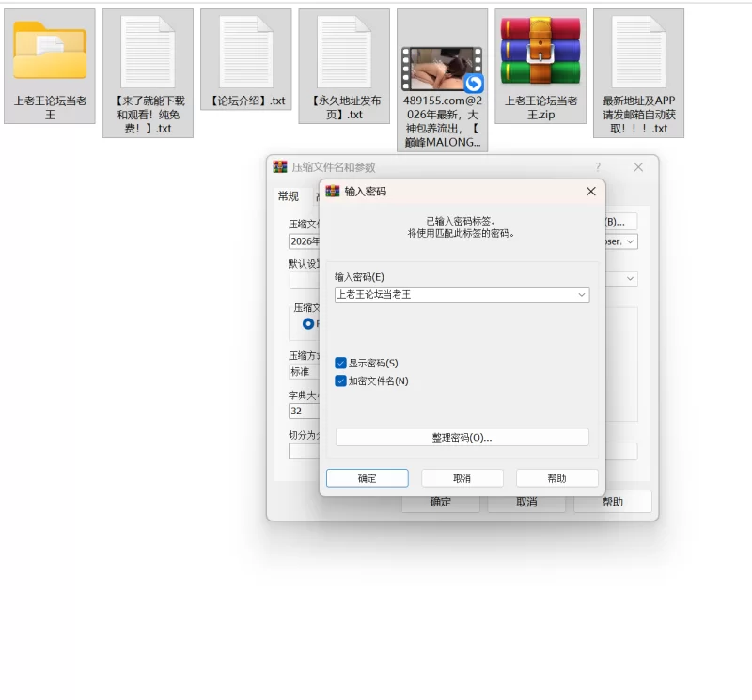The height and width of the screenshot is (700, 752).
Task: Click 确定 in the 压缩文件名和参数 dialog
Action: tap(441, 502)
